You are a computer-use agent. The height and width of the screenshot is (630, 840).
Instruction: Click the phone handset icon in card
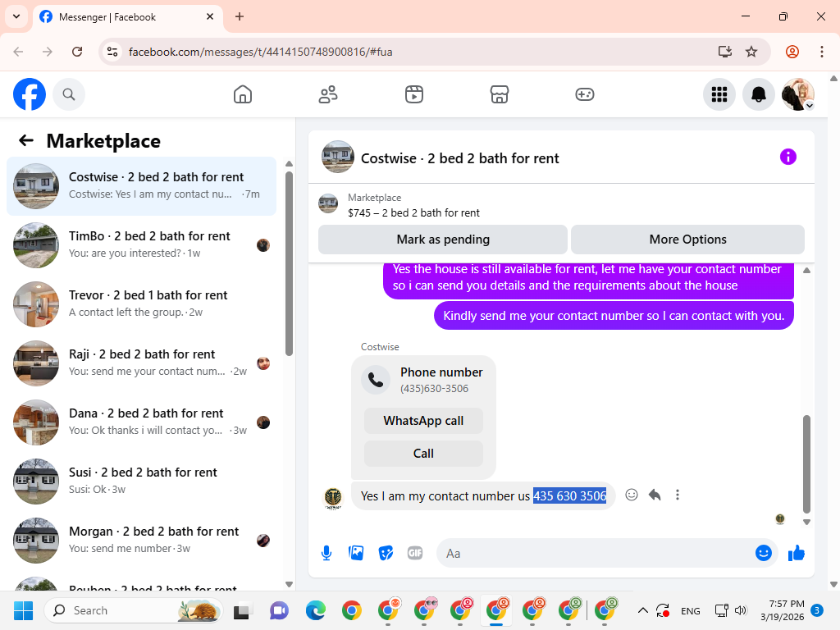pos(376,380)
